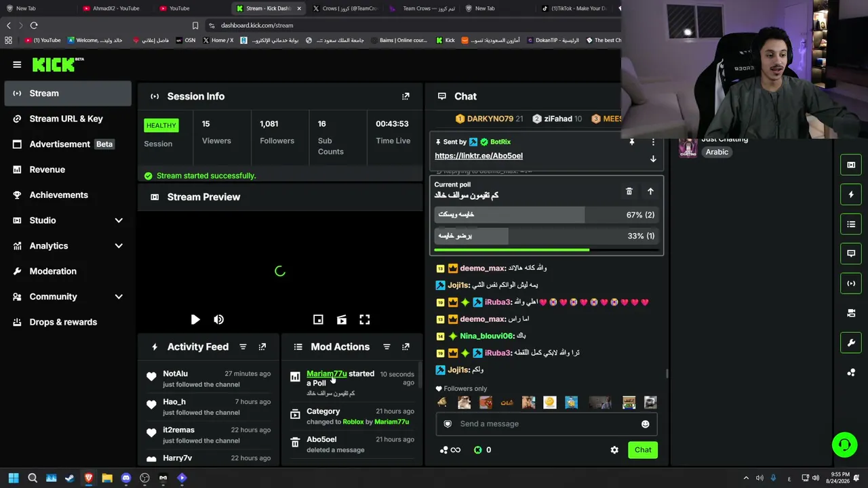Click the list icon in right sidebar

pos(851,224)
